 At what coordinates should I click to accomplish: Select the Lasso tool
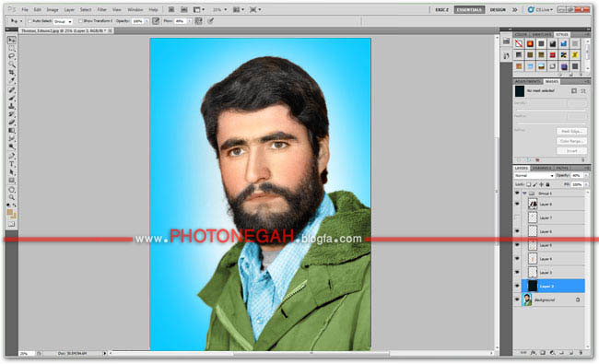12,56
